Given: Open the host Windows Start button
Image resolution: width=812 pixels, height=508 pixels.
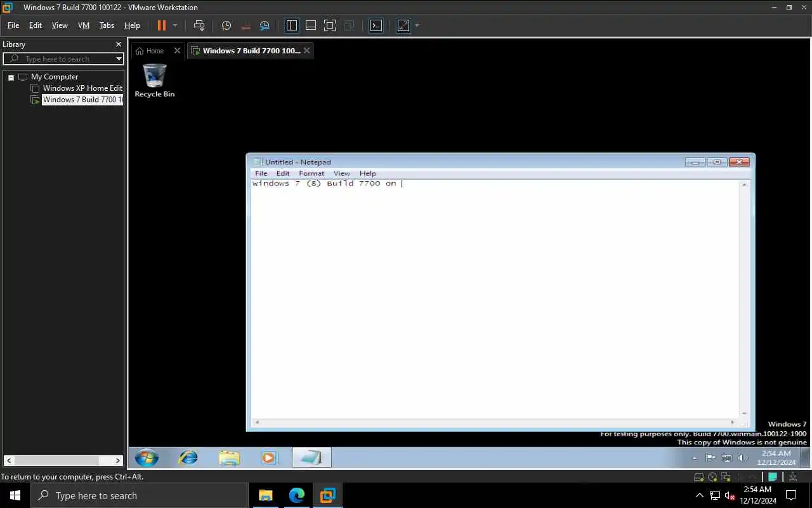Looking at the screenshot, I should tap(15, 495).
